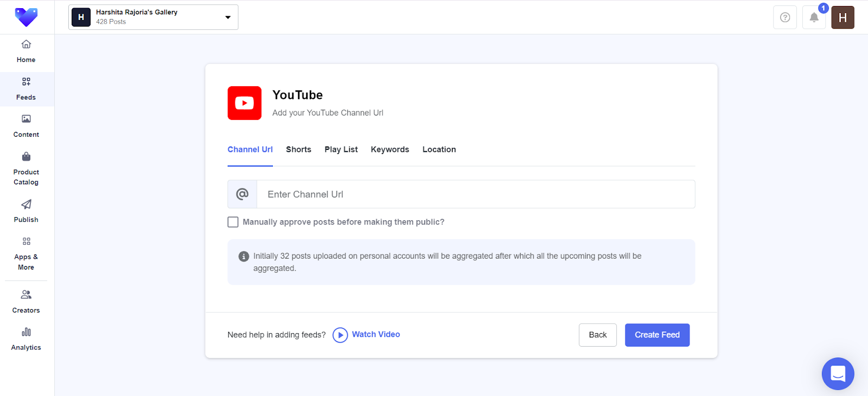Click the 'Initially 32 posts uploaded' notice text
The width and height of the screenshot is (868, 396).
pos(448,262)
